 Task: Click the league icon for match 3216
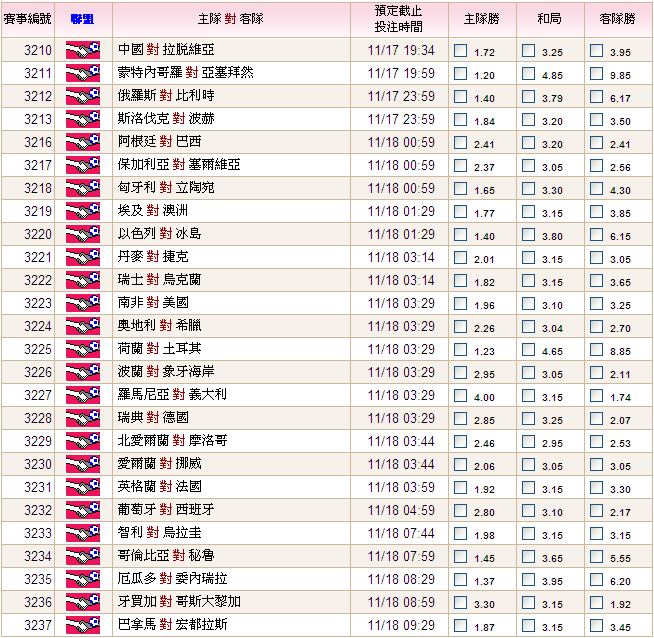pos(83,142)
